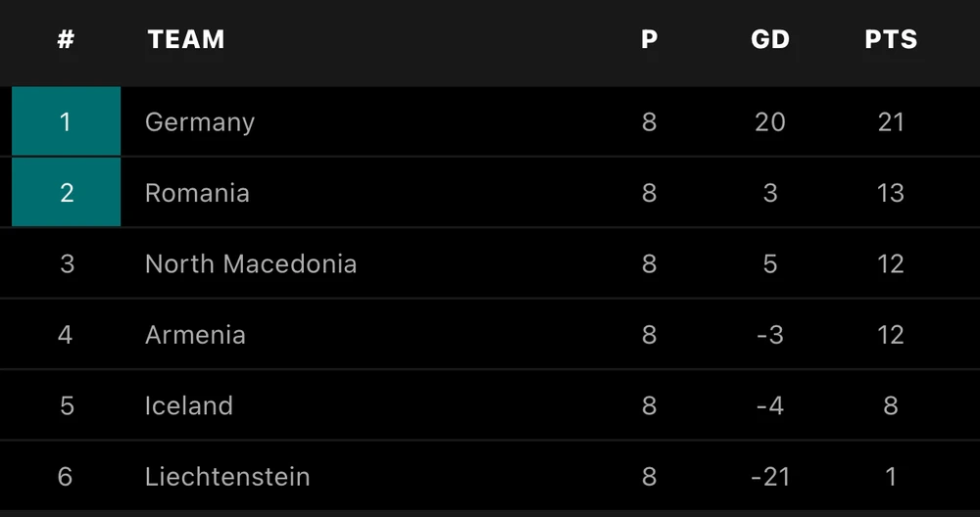This screenshot has width=980, height=517.
Task: Click the Armenia team name
Action: (x=195, y=335)
